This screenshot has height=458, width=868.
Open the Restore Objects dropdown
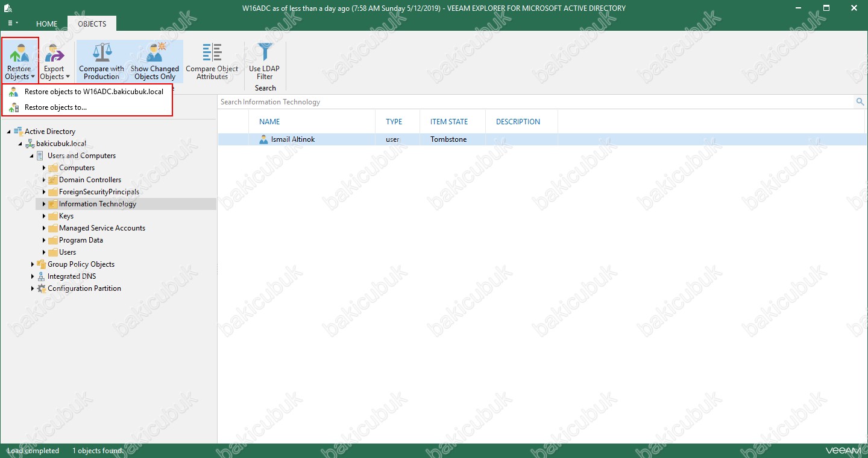click(19, 60)
